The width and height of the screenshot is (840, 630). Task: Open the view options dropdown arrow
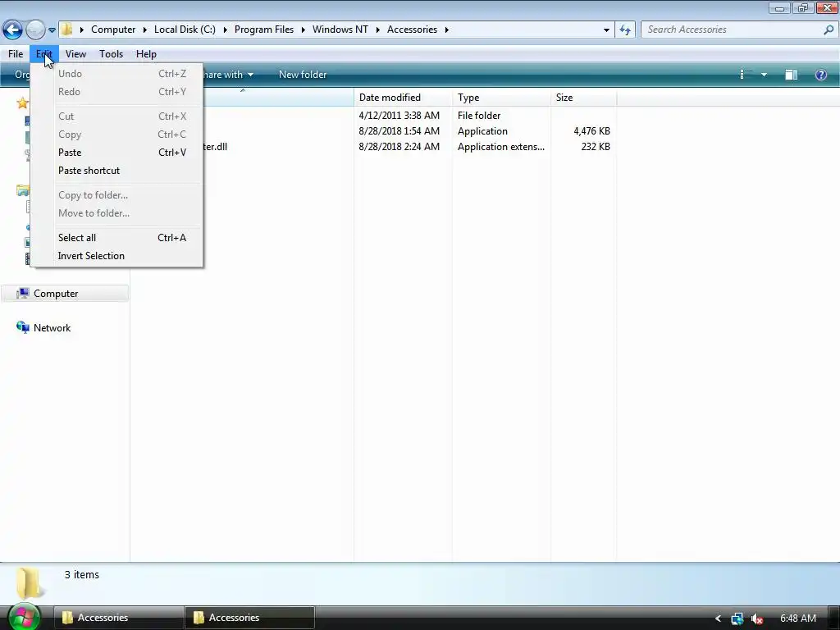[x=764, y=75]
